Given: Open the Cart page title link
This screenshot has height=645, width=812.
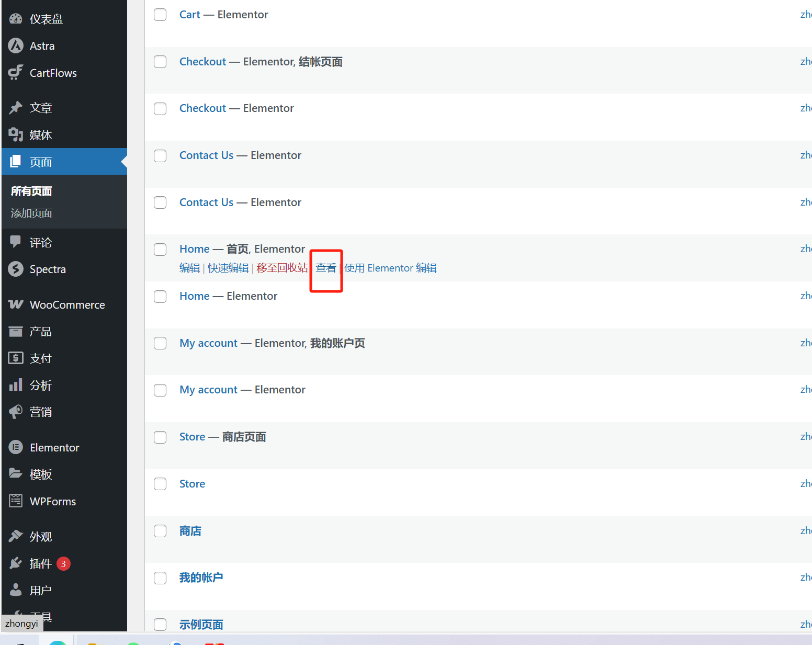Looking at the screenshot, I should [189, 15].
